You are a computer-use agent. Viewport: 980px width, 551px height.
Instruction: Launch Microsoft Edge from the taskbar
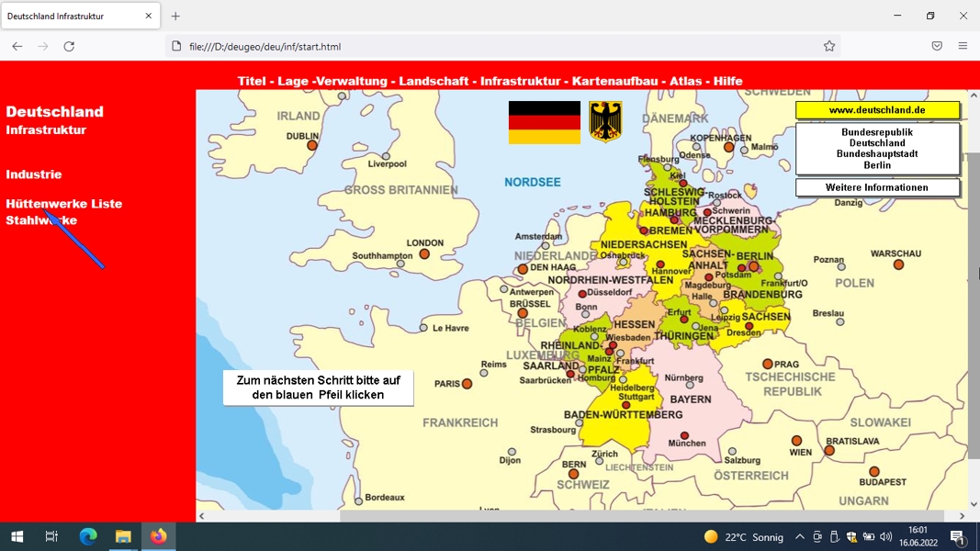click(x=88, y=536)
